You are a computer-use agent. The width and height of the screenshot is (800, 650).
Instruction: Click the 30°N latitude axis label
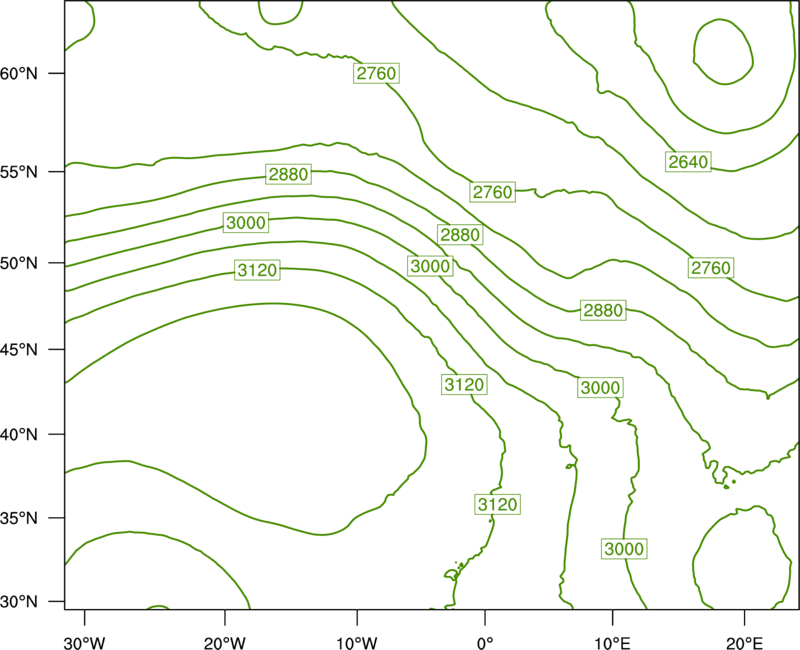(19, 602)
